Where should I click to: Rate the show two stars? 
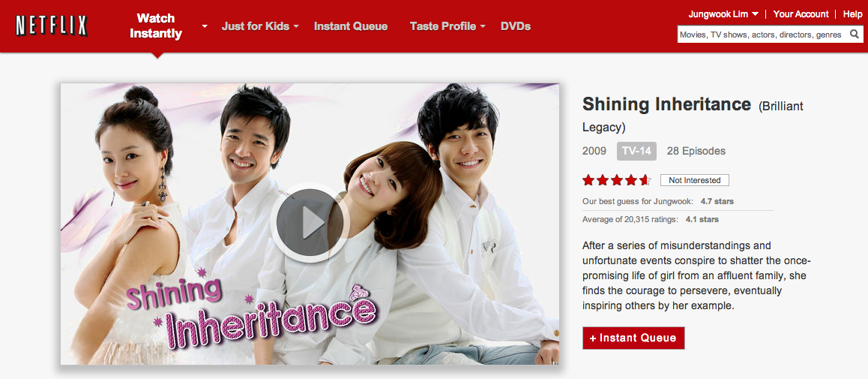pos(603,180)
